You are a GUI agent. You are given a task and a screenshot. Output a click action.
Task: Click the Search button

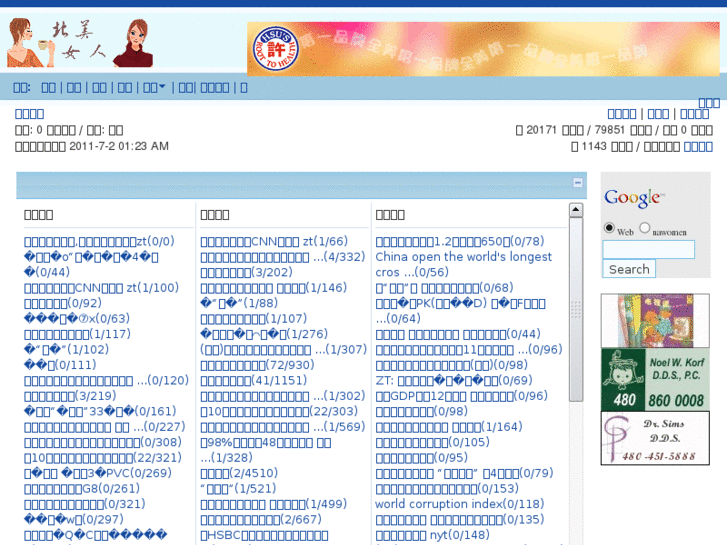pyautogui.click(x=629, y=269)
